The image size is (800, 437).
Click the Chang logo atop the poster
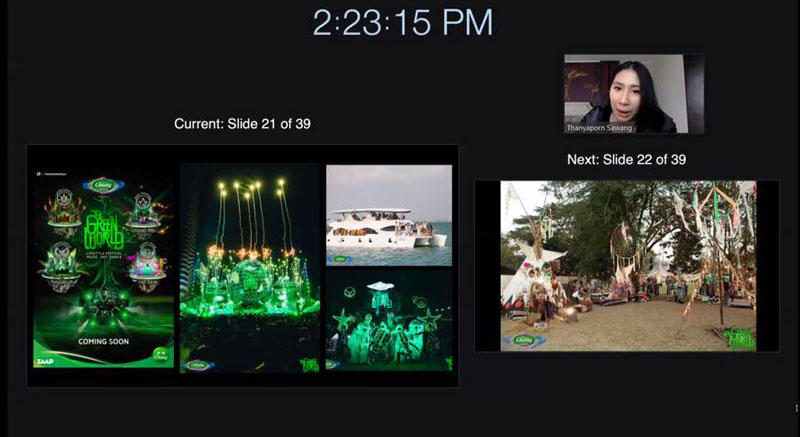[x=103, y=185]
